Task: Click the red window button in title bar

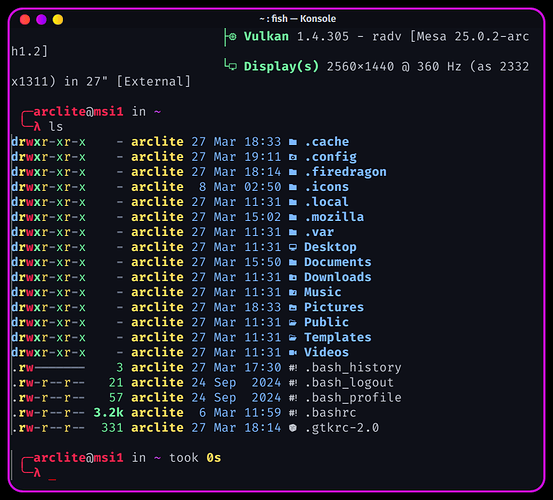Action: point(25,19)
